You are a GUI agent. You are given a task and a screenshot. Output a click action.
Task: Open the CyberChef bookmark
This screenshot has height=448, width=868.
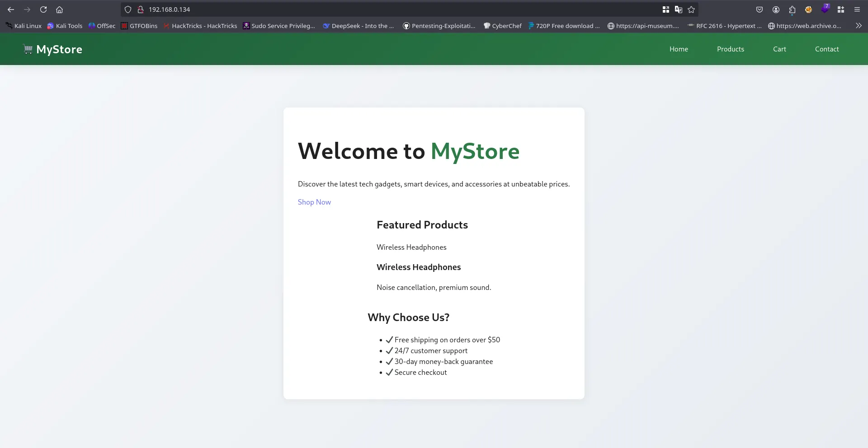coord(502,26)
